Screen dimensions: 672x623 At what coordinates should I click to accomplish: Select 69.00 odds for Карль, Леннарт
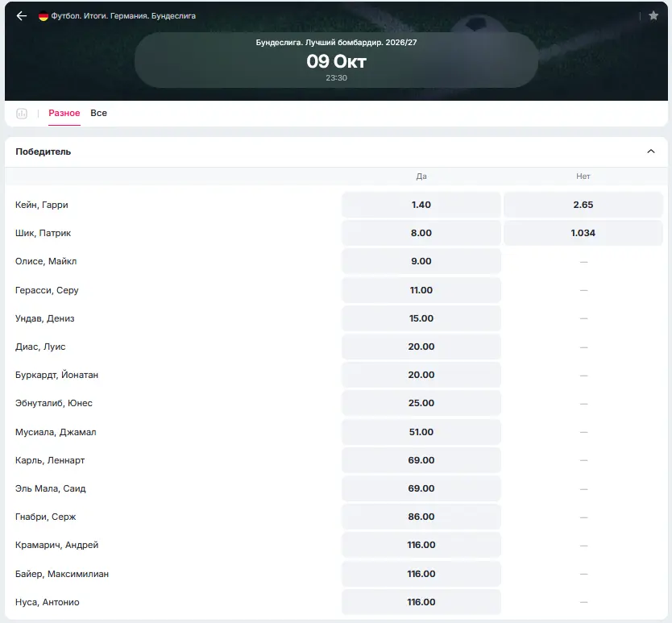(421, 460)
